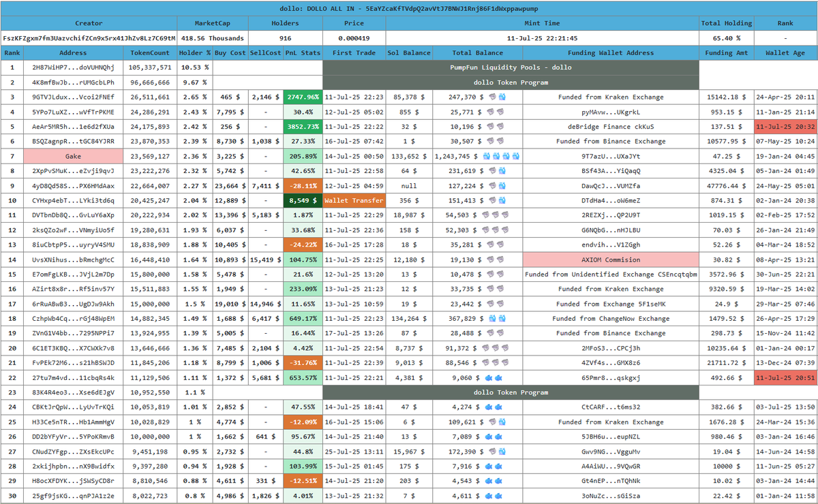Click the "PumpFun Liquidity Pools - dollo" cell
The width and height of the screenshot is (818, 504).
coord(511,67)
